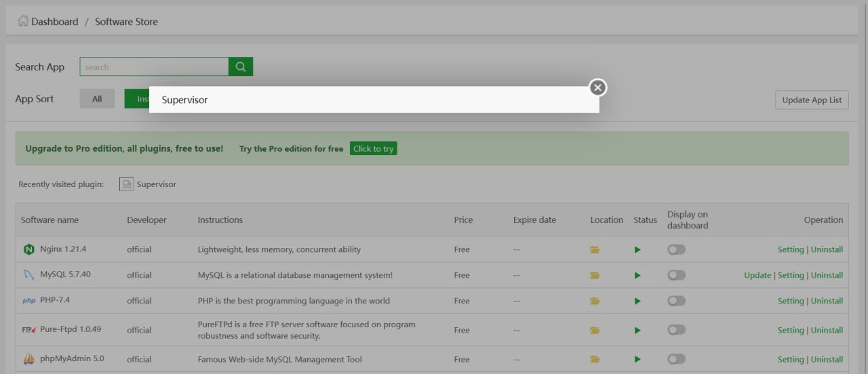Click phpMyAdmin 5.0 software name
This screenshot has width=868, height=374.
[x=72, y=358]
